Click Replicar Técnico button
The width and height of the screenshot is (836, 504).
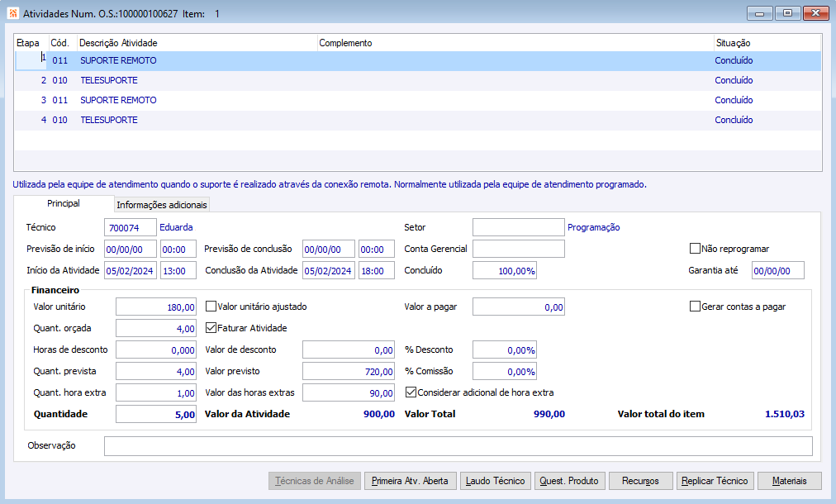[x=715, y=481]
